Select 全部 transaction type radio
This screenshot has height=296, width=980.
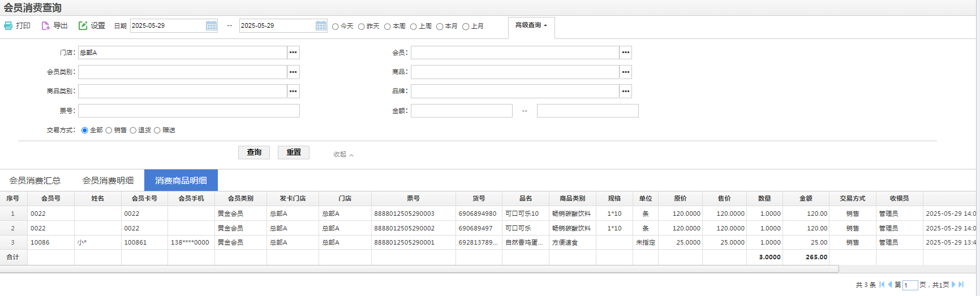[85, 130]
